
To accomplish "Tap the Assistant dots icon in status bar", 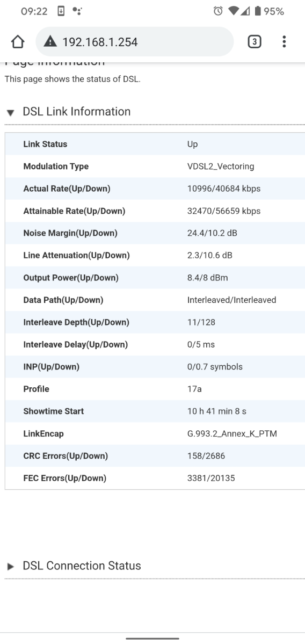I will 77,11.
